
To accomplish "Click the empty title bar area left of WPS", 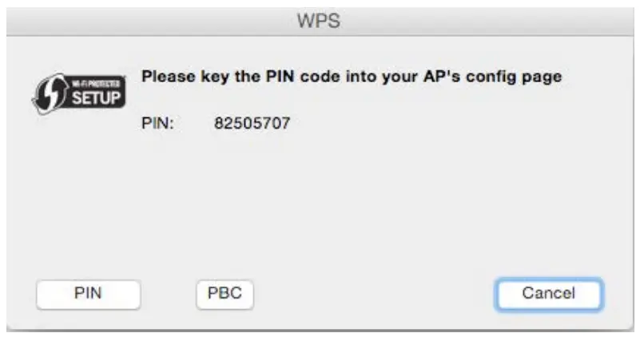I will pos(144,22).
